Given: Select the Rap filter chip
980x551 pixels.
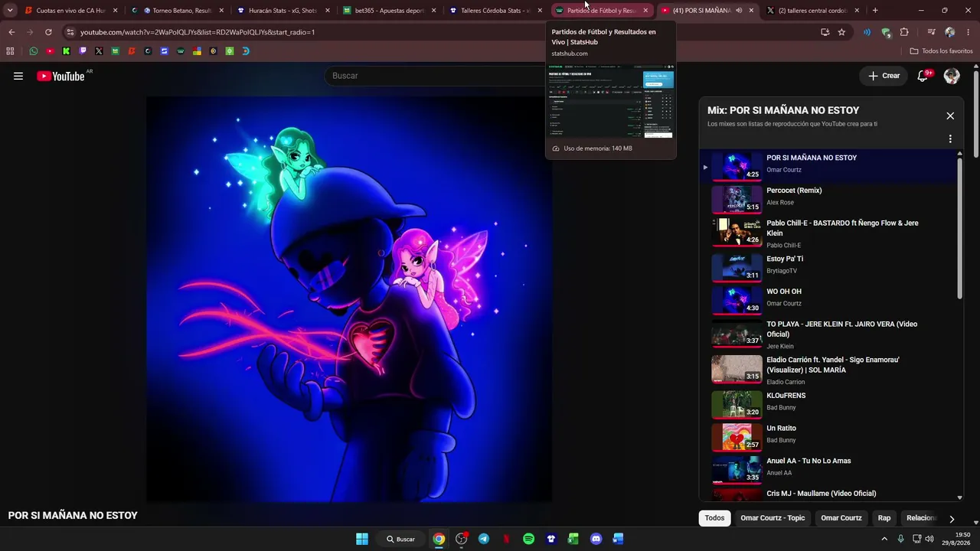Looking at the screenshot, I should [884, 518].
